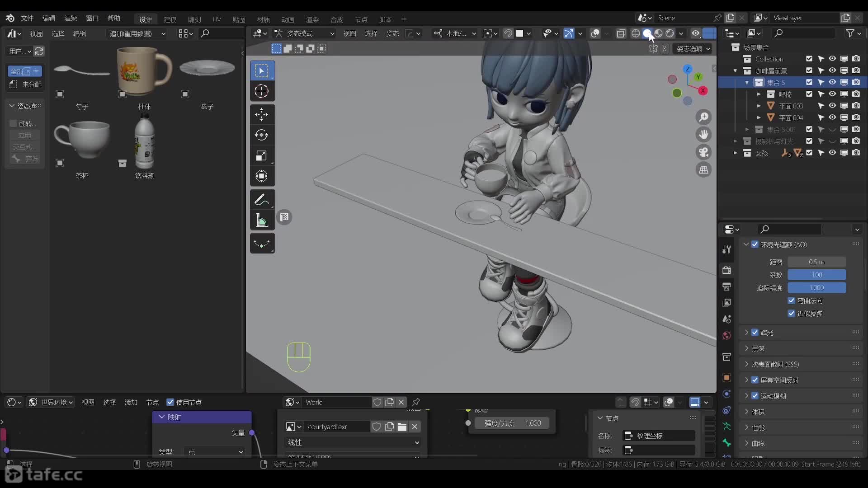Select the box select tool in viewport toolbar
The height and width of the screenshot is (488, 868).
click(x=262, y=70)
